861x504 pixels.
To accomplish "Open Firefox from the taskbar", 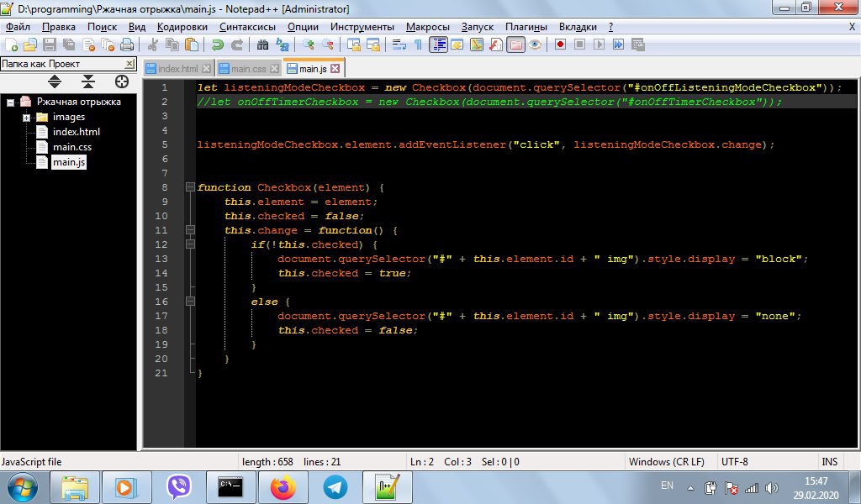I will [x=283, y=487].
